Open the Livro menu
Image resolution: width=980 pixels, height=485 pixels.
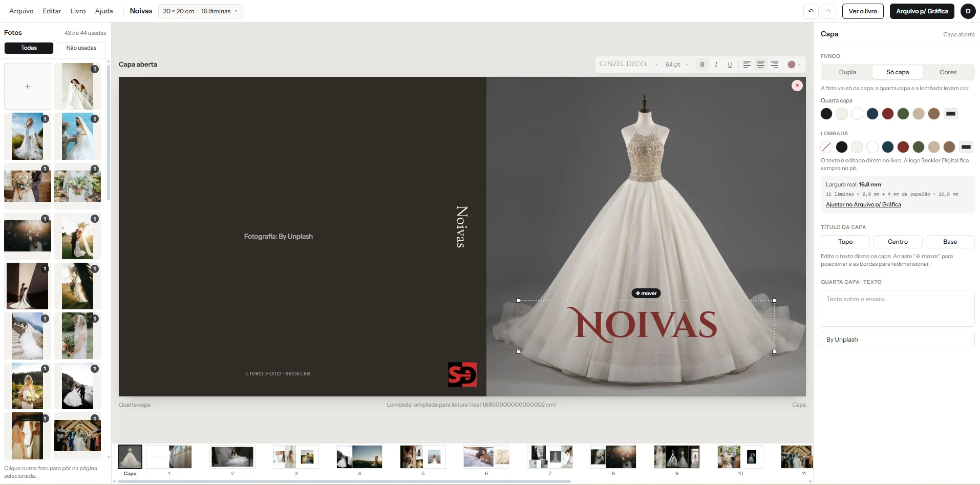coord(78,11)
